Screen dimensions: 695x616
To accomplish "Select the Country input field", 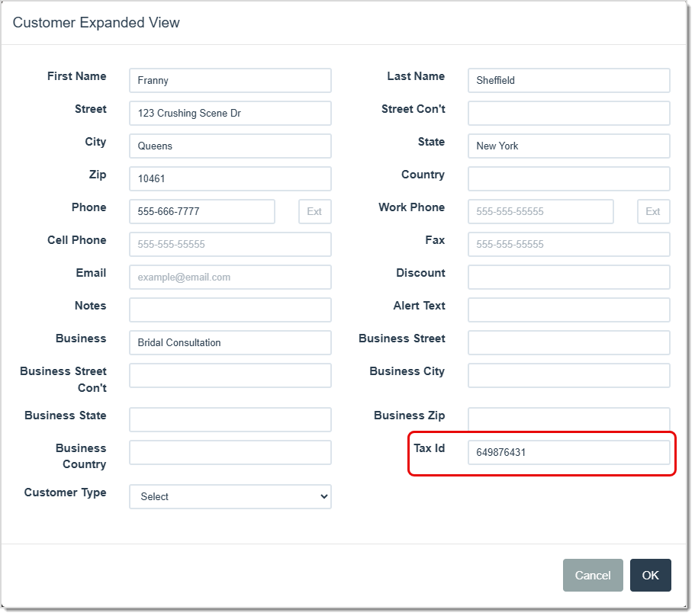I will coord(568,178).
